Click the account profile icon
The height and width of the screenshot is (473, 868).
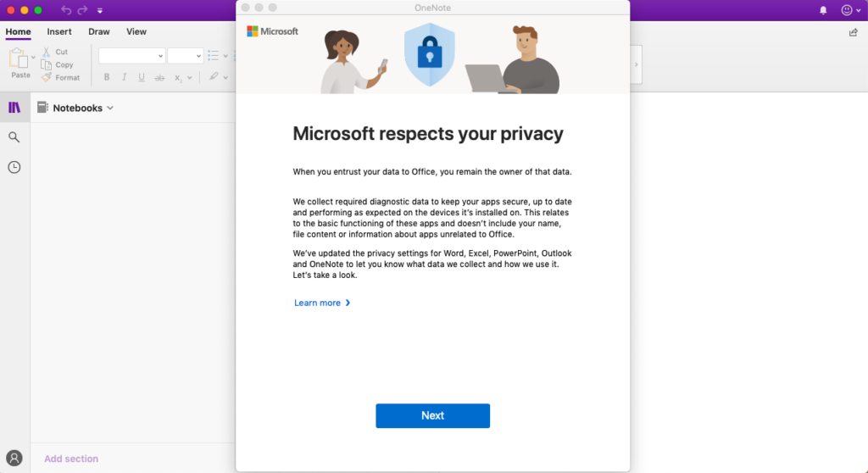[x=14, y=458]
